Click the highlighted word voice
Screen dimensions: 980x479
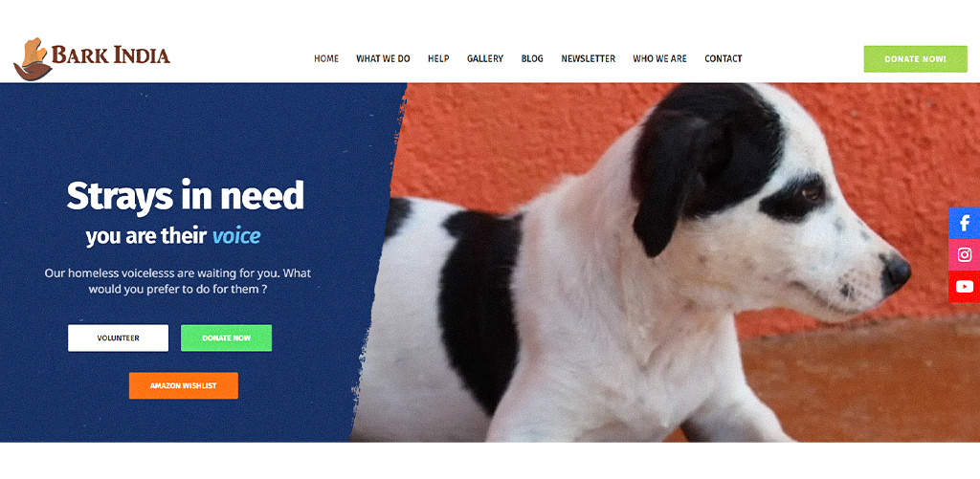[x=236, y=236]
